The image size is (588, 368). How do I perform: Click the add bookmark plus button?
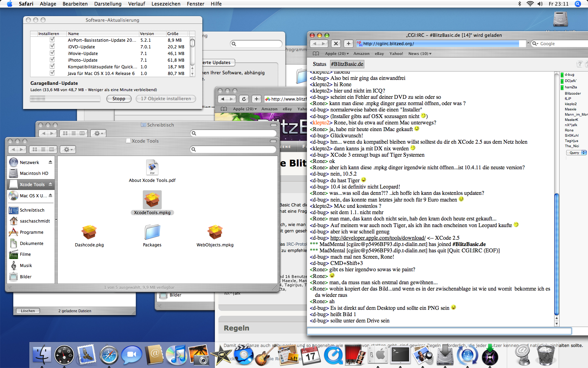348,43
